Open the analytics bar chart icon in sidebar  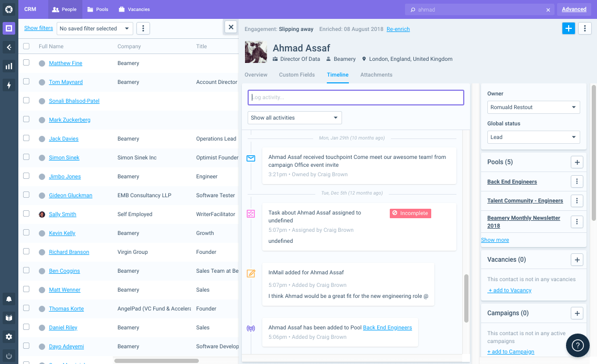pos(8,67)
